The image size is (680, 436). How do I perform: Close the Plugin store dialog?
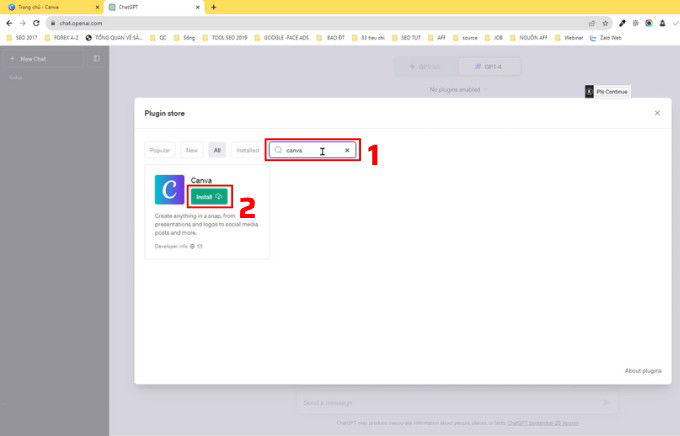pyautogui.click(x=657, y=113)
